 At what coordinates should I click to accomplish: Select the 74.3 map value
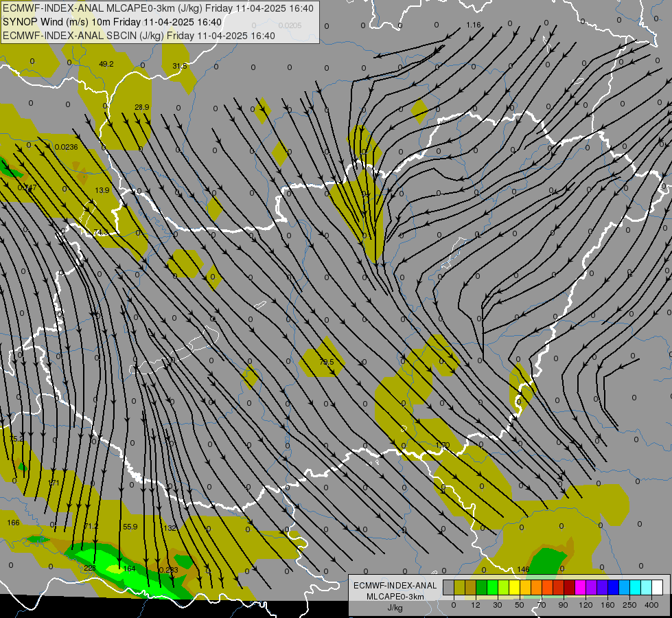[101, 232]
